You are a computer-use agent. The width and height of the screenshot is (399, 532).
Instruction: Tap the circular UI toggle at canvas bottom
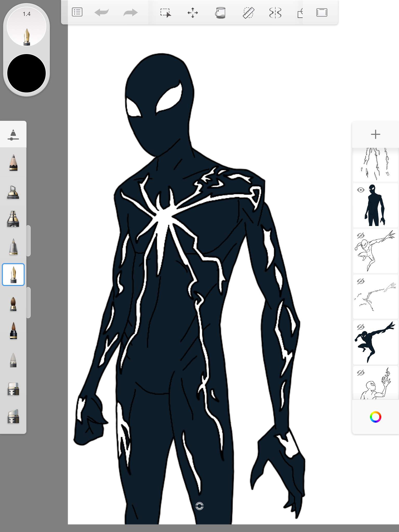pyautogui.click(x=199, y=506)
